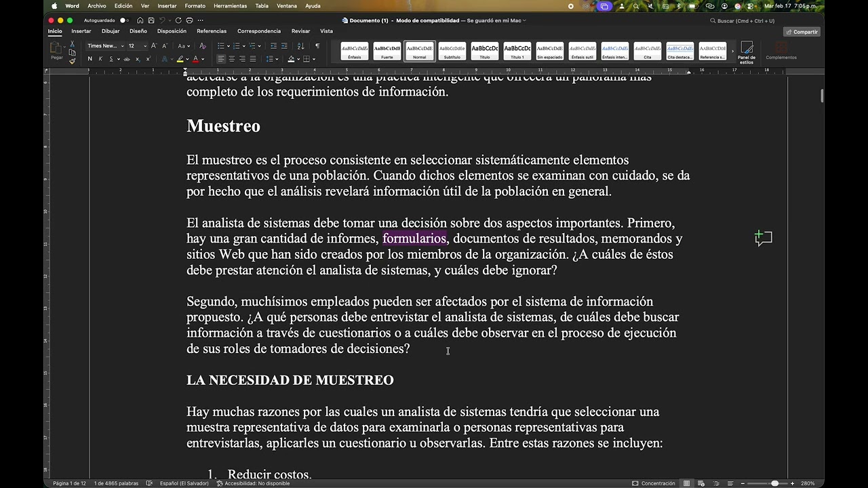Click the Print icon in title bar
Screen dimensions: 868x488
click(189, 20)
